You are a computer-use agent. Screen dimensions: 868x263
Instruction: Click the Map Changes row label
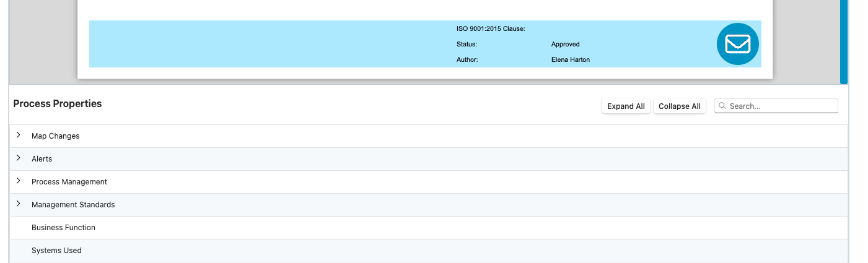coord(56,136)
